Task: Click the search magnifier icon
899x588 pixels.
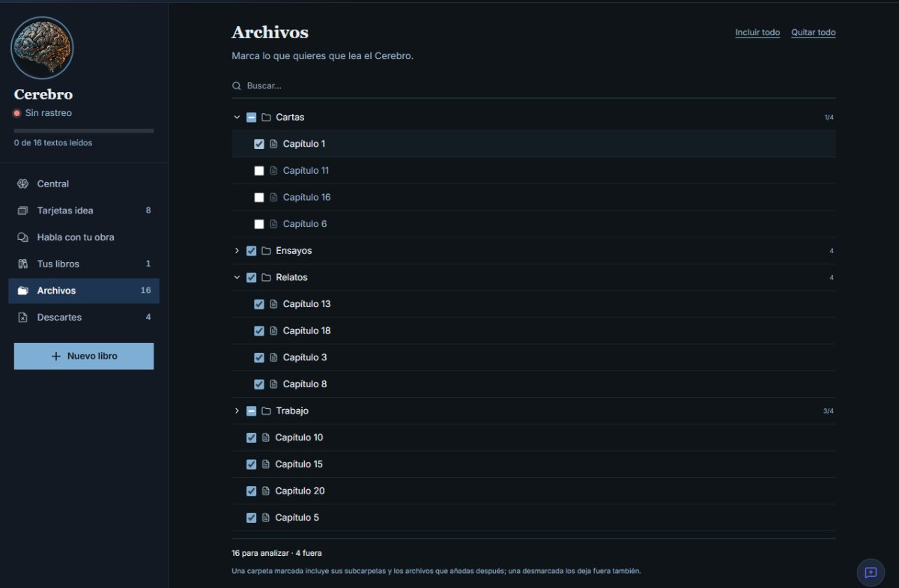Action: [x=237, y=86]
